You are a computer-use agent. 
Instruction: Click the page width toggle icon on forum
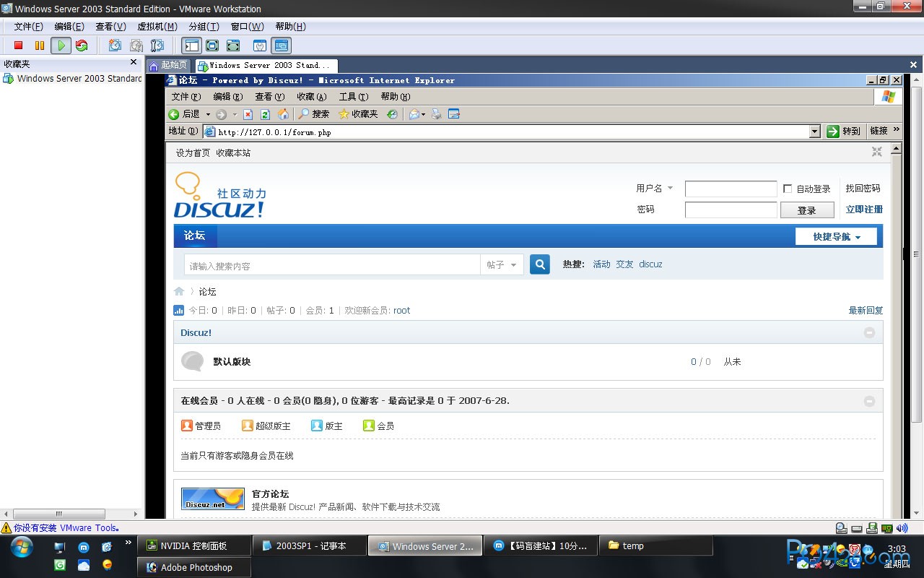point(876,152)
